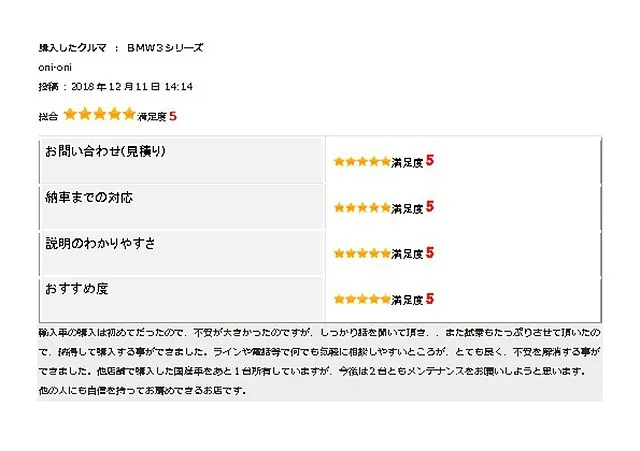Click the reviewer name oni-oni
Image resolution: width=640 pixels, height=451 pixels.
(x=55, y=67)
